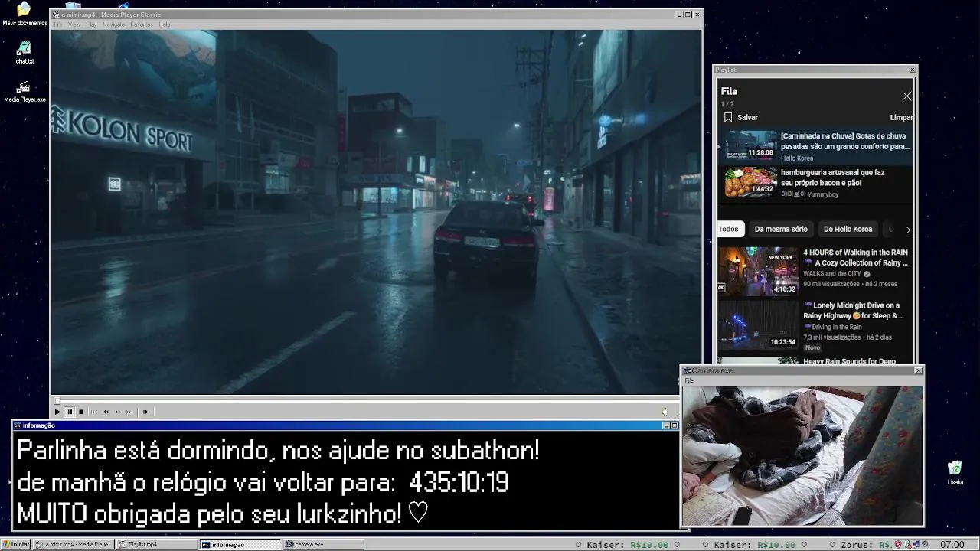Click the WALKS and the CITY channel name
980x551 pixels.
pos(832,273)
